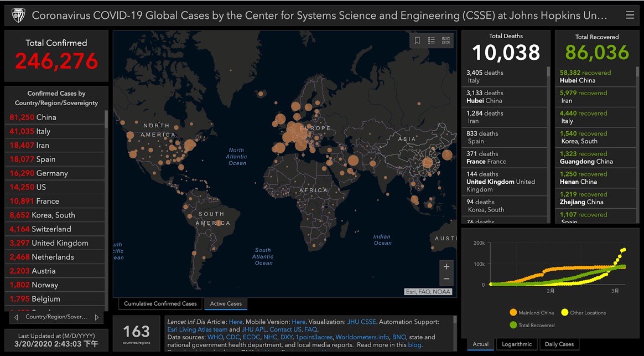Screen dimensions: 644x356
Task: Select Korea, South with 8,652 cases
Action: 55,215
